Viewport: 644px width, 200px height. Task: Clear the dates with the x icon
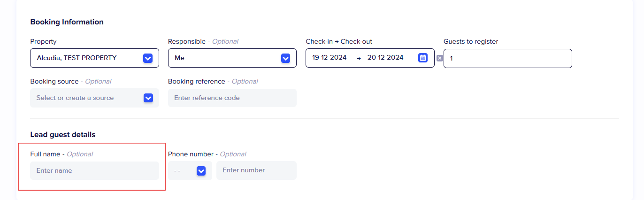click(439, 58)
